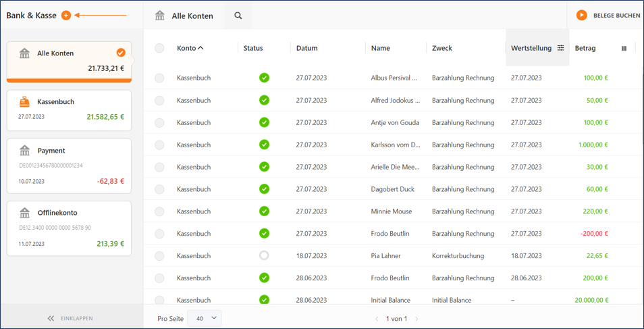Click green status check for Dagobert Duck row
The width and height of the screenshot is (644, 329).
[264, 188]
